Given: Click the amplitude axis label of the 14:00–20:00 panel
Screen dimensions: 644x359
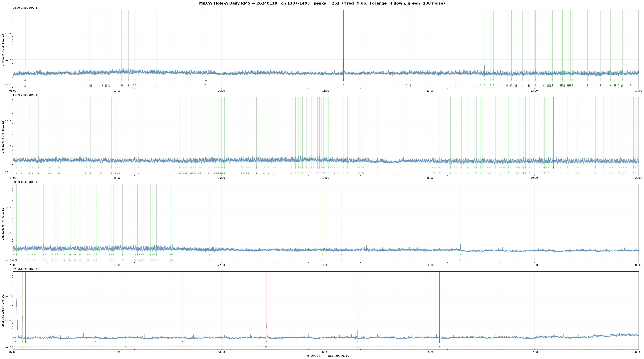Looking at the screenshot, I should pos(3,136).
